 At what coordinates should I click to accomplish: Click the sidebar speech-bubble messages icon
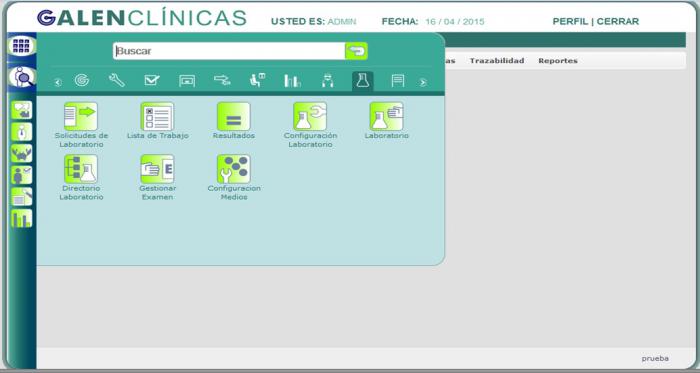(21, 110)
